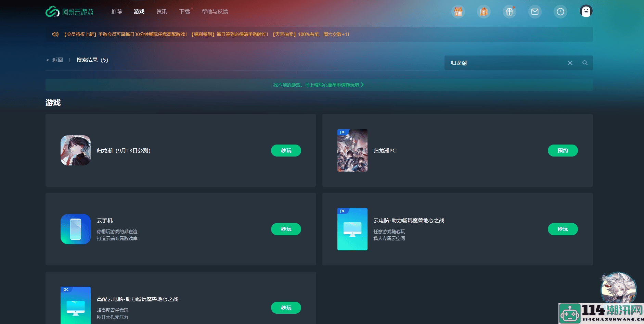Screen dimensions: 644x324
Task: Click 预约 for 归龙潮PC
Action: pyautogui.click(x=563, y=151)
